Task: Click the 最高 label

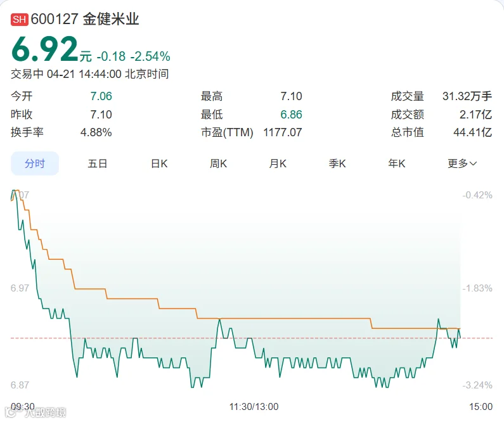Action: click(x=212, y=96)
